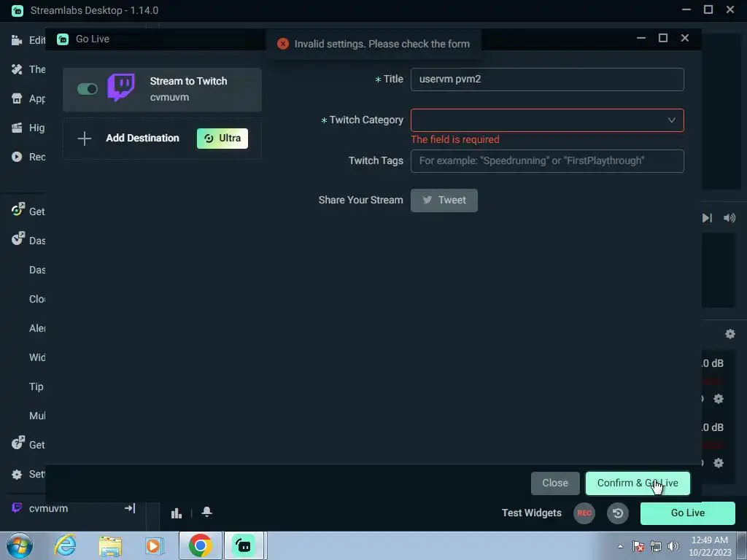Click the system tray volume icon

[673, 546]
